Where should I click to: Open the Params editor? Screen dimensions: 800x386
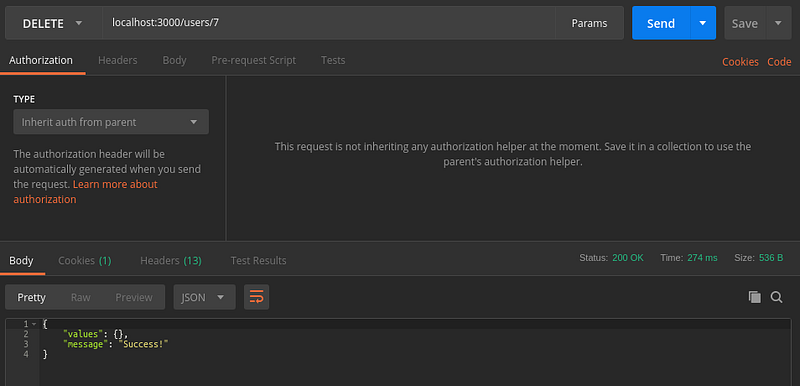[589, 23]
